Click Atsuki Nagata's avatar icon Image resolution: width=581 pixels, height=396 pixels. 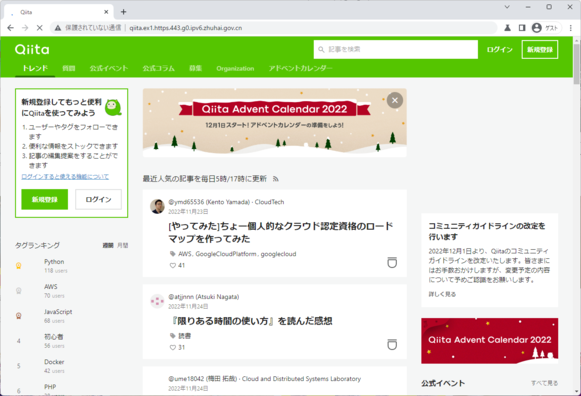point(157,301)
